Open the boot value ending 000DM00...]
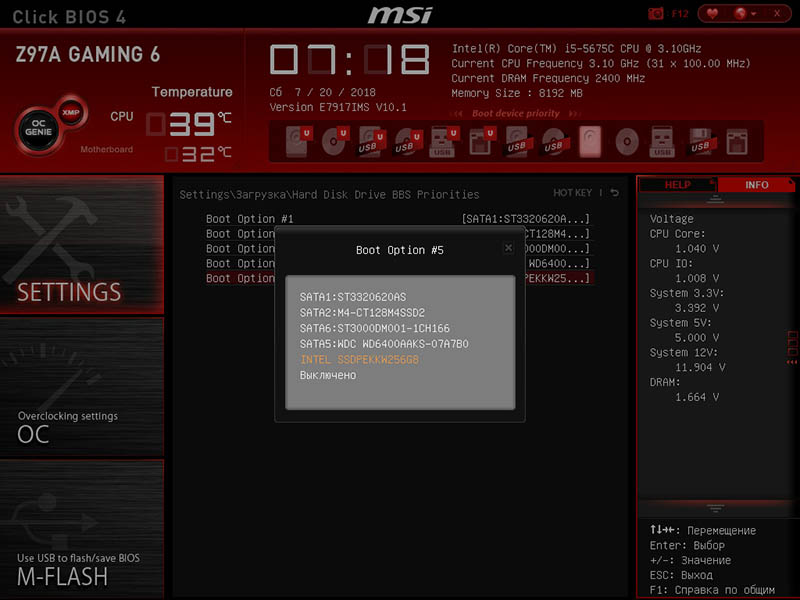Viewport: 800px width, 600px height. pos(557,248)
